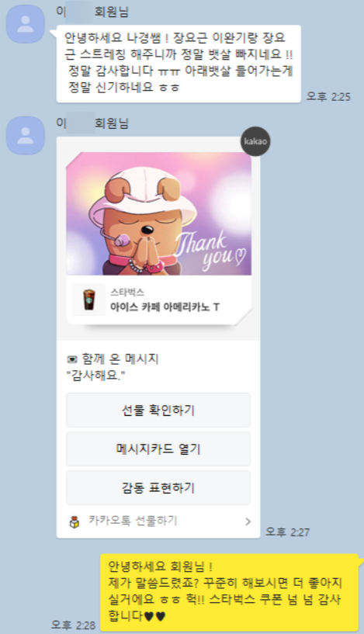Screen dimensions: 364x634
Task: Click the round kakao badge icon
Action: pos(255,141)
